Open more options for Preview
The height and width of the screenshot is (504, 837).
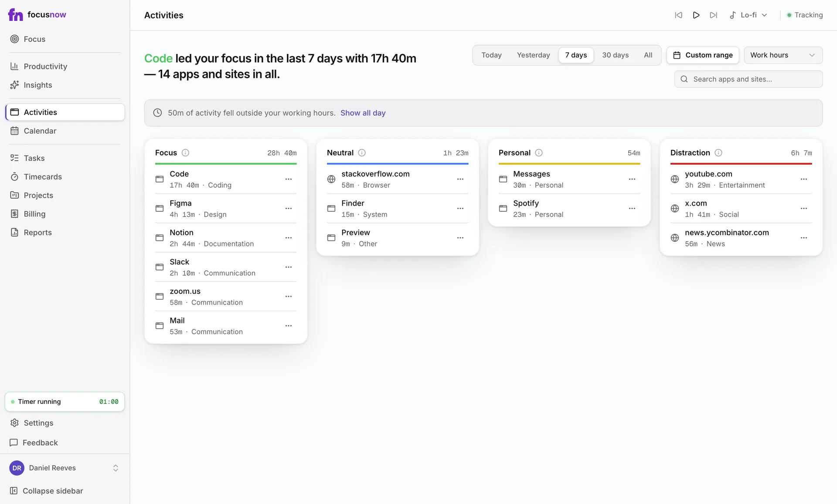460,238
